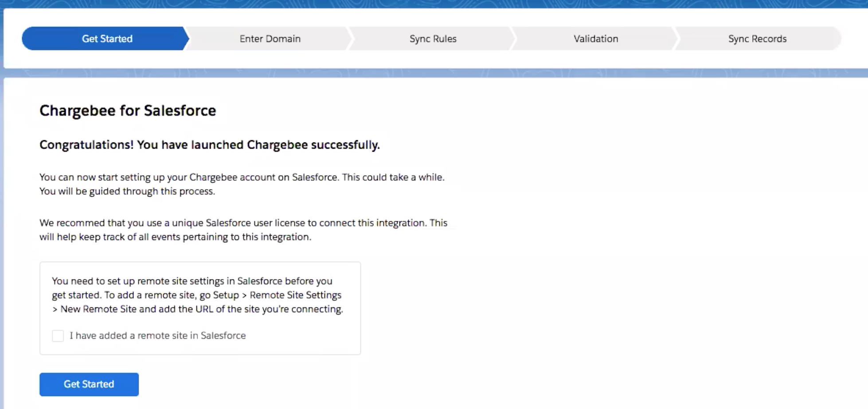868x409 pixels.
Task: Select the Sync Records step
Action: pos(757,39)
